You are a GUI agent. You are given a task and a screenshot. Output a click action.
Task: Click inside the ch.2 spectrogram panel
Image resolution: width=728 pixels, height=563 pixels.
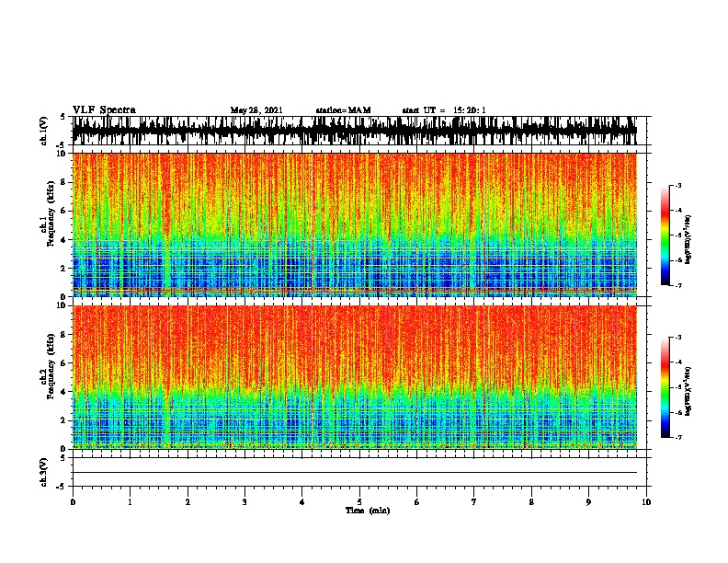[x=355, y=377]
